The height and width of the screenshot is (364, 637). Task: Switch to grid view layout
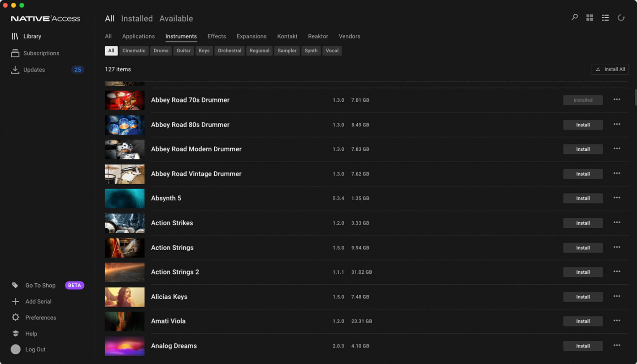tap(590, 18)
